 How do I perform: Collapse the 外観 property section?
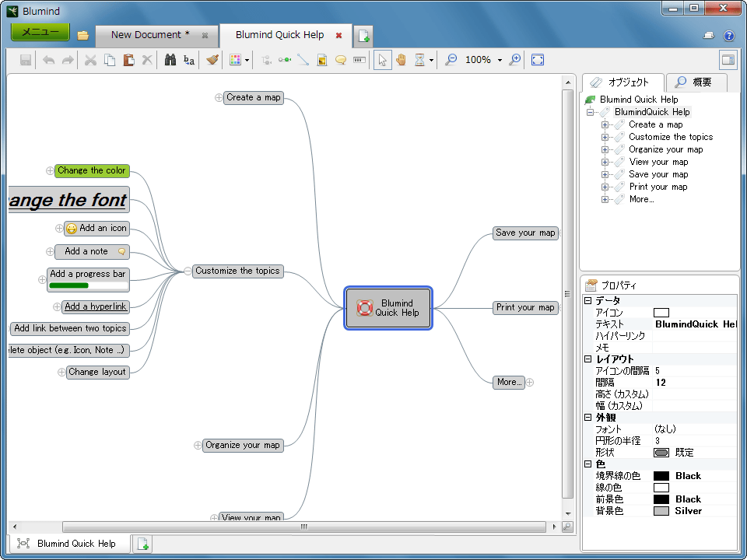(x=588, y=417)
